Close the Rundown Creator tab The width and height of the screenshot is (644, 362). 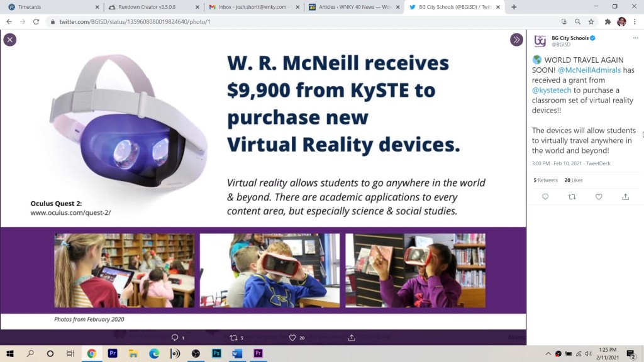click(x=197, y=7)
